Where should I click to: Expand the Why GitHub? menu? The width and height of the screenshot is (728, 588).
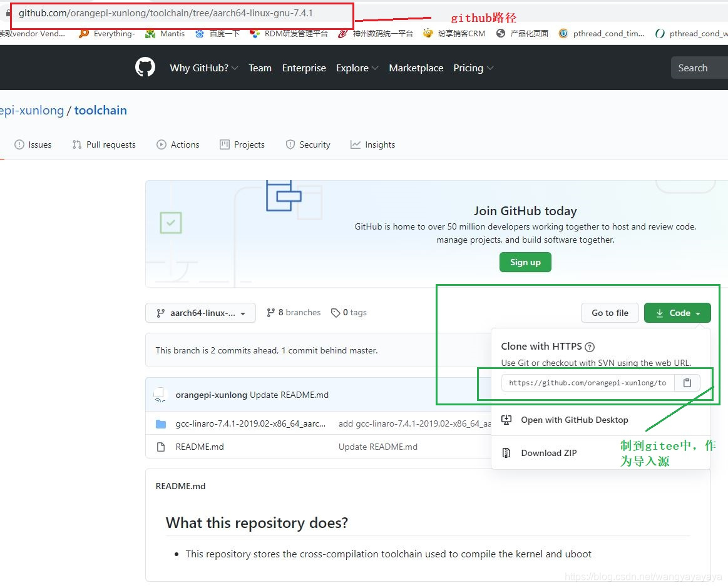[204, 68]
